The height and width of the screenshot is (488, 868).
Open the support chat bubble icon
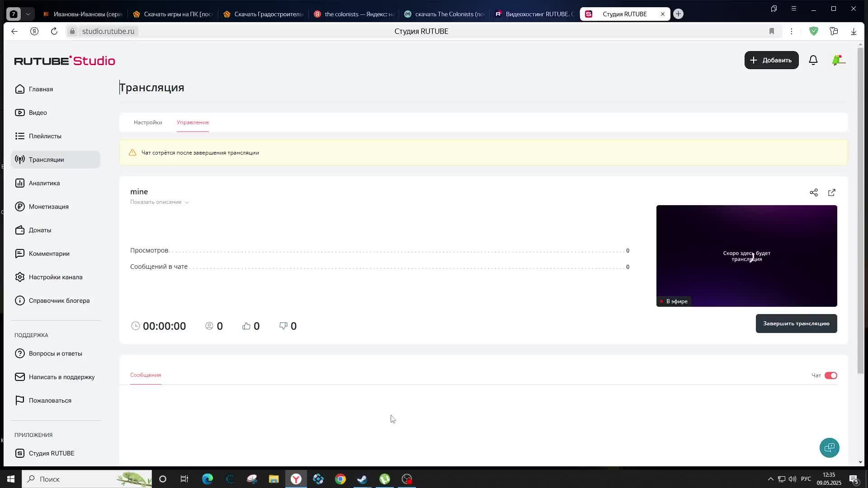[x=829, y=448]
